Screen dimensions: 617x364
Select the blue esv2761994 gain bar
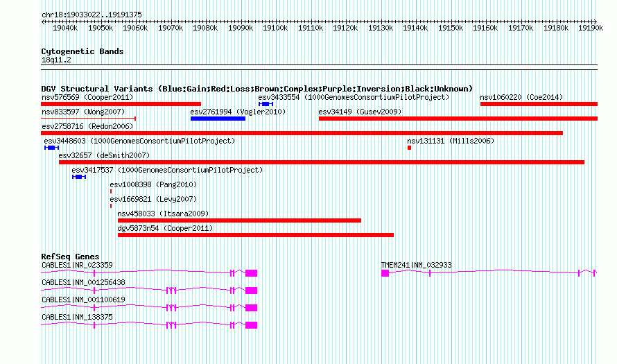tap(218, 119)
